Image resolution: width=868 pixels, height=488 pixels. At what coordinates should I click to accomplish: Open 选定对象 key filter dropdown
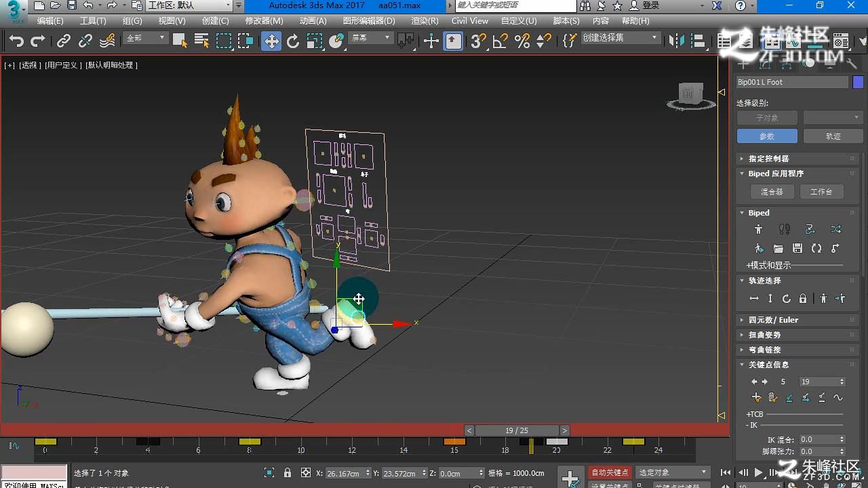[673, 472]
